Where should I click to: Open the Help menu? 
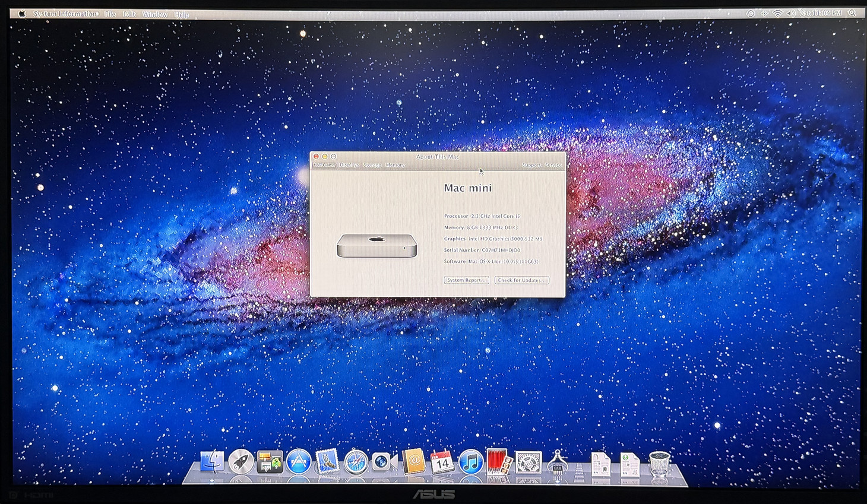pos(182,14)
